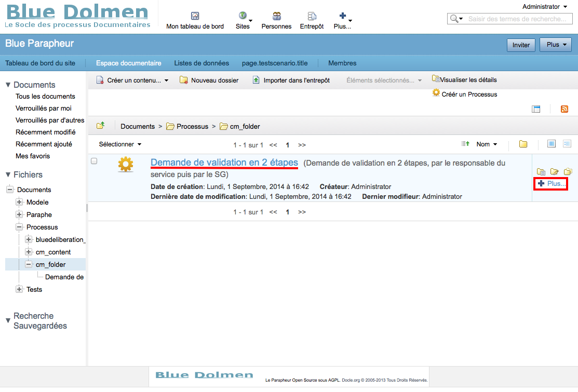578x392 pixels.
Task: Collapse the Processus tree node
Action: 19,227
